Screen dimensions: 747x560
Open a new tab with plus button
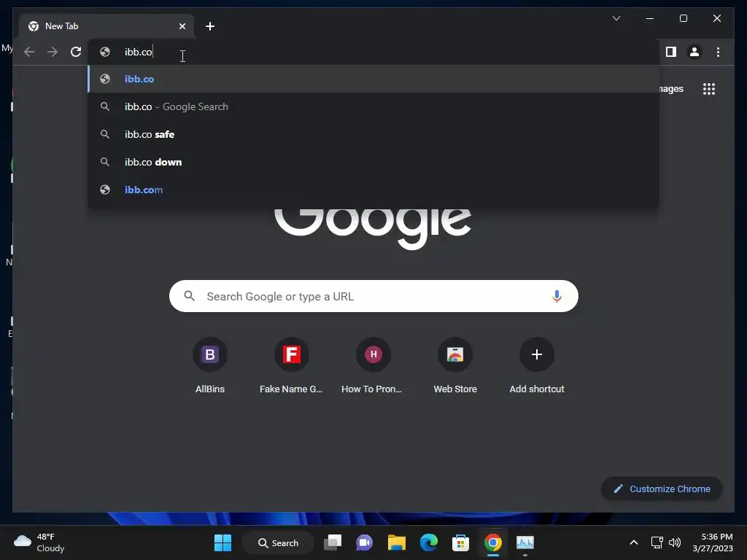(x=209, y=26)
